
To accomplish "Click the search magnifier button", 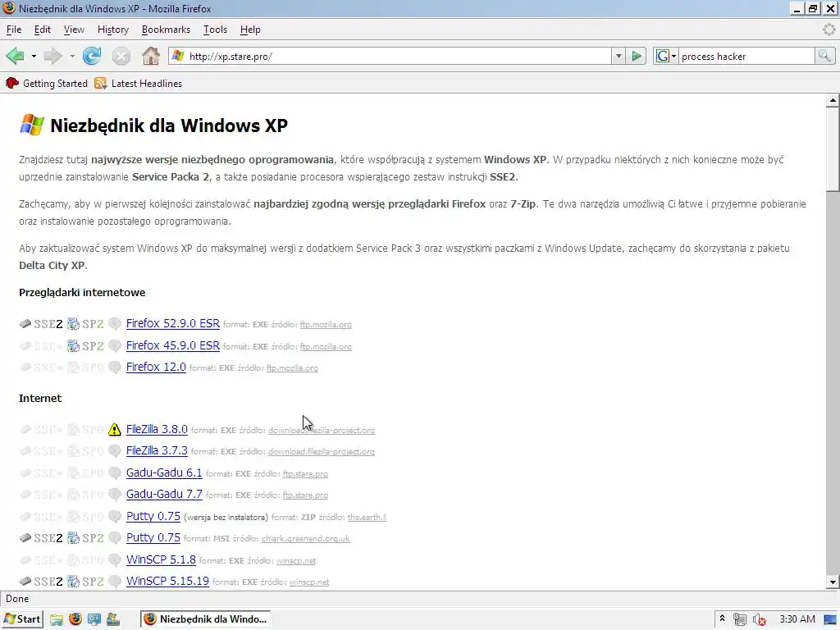I will pyautogui.click(x=824, y=56).
